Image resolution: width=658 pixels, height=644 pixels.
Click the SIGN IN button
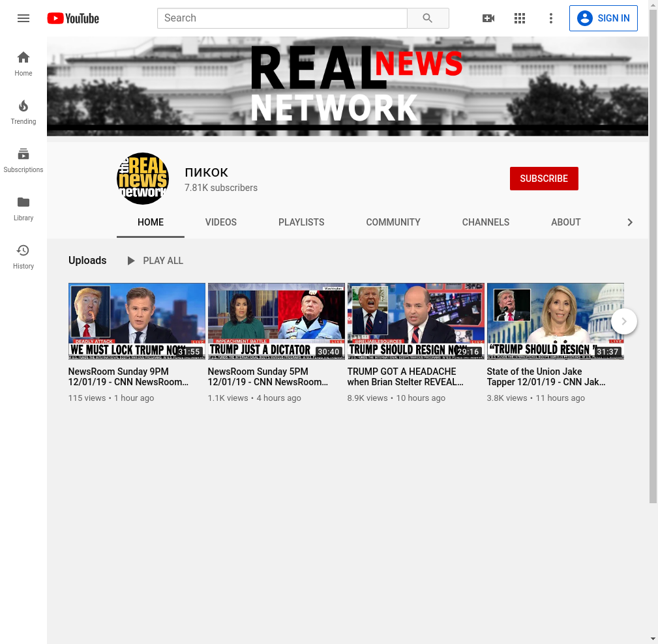pyautogui.click(x=603, y=18)
